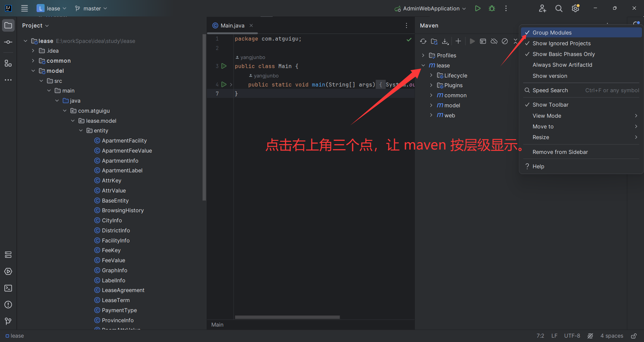Toggle Maven offline mode icon

pyautogui.click(x=494, y=41)
